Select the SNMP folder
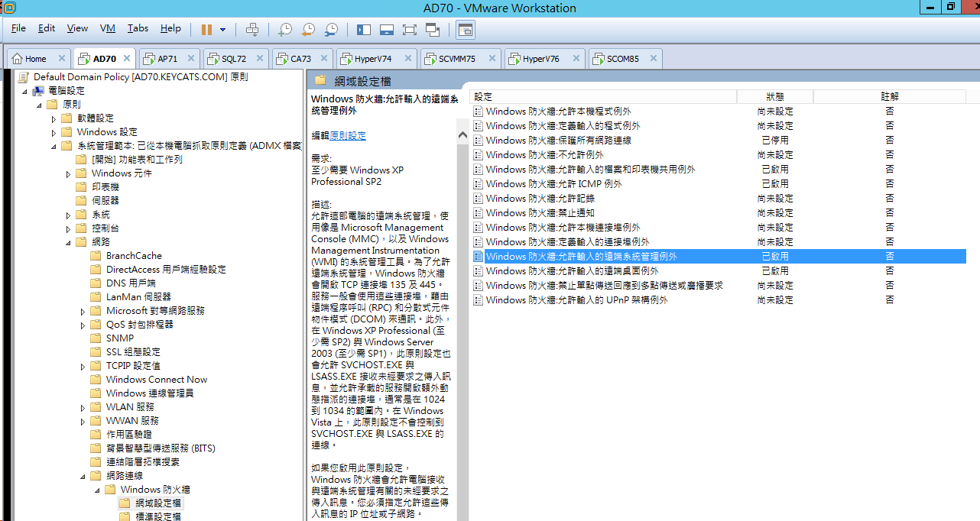Screen dimensions: 980x521 coord(119,338)
